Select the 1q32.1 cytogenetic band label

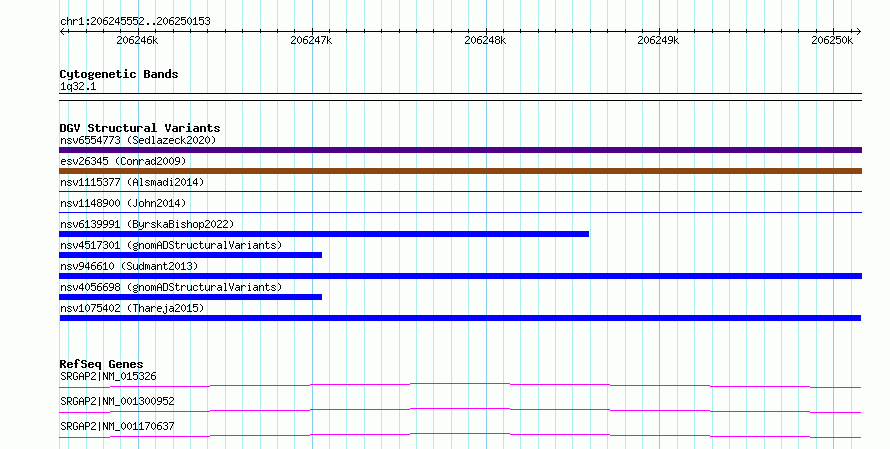(x=78, y=86)
